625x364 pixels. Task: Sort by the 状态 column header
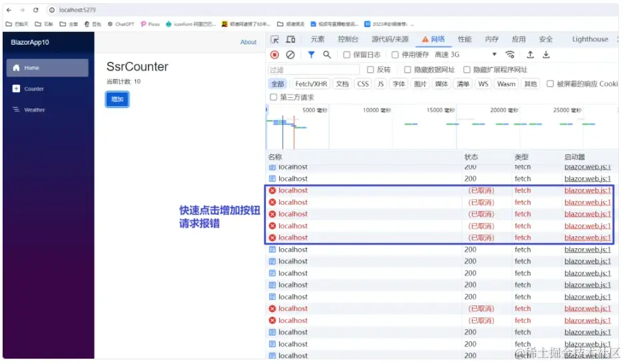470,157
